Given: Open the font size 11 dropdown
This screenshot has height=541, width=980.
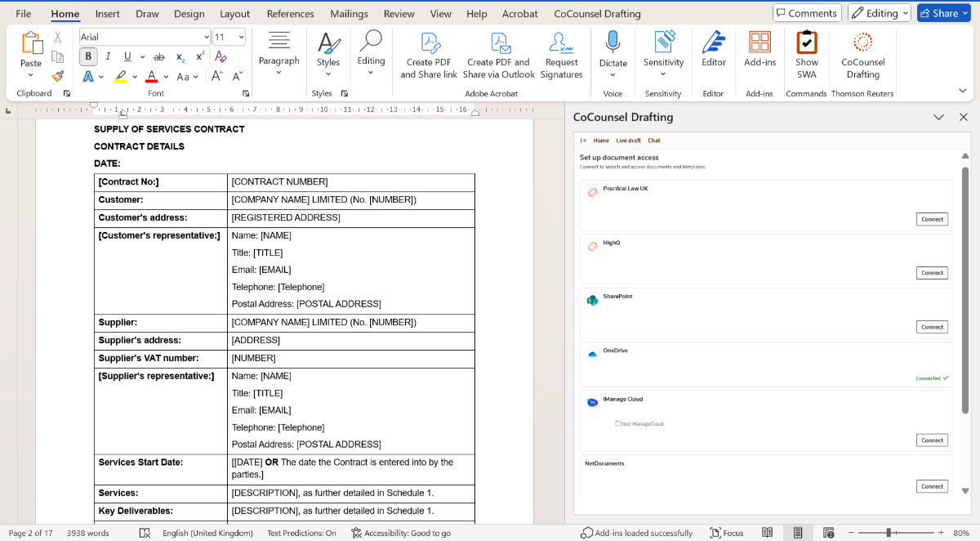Looking at the screenshot, I should pos(241,38).
